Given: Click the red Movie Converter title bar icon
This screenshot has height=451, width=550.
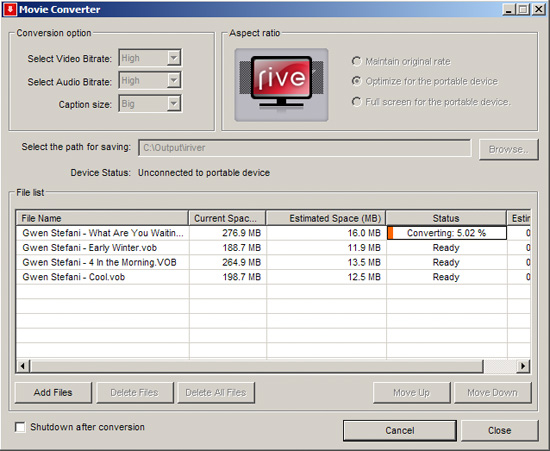Looking at the screenshot, I should click(9, 9).
